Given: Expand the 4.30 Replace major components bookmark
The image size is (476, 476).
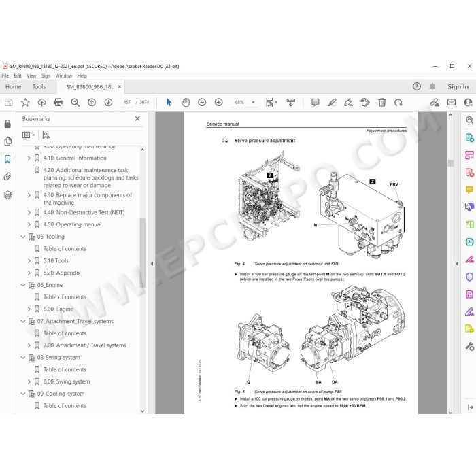Looking at the screenshot, I should click(29, 195).
